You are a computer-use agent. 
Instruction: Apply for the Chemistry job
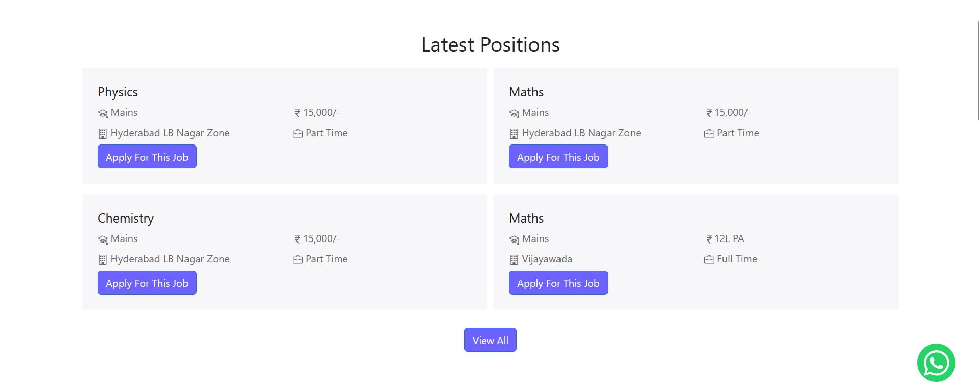tap(147, 283)
